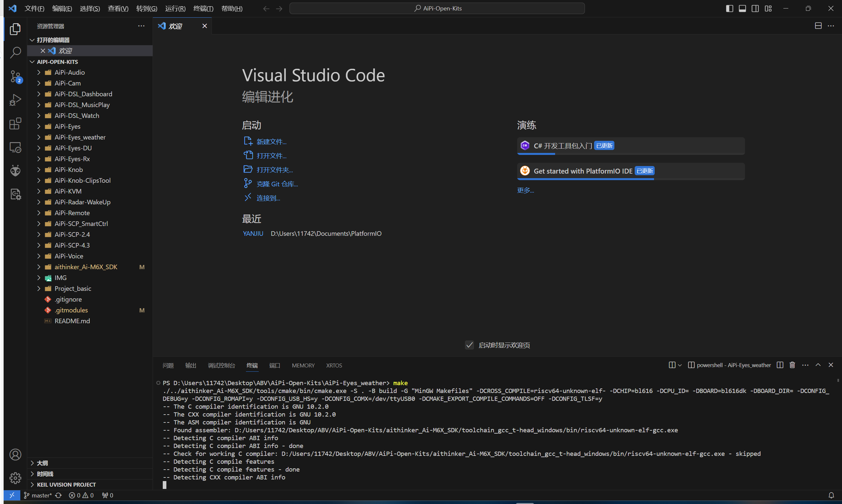Switch to the 输出 panel tab

coord(191,365)
